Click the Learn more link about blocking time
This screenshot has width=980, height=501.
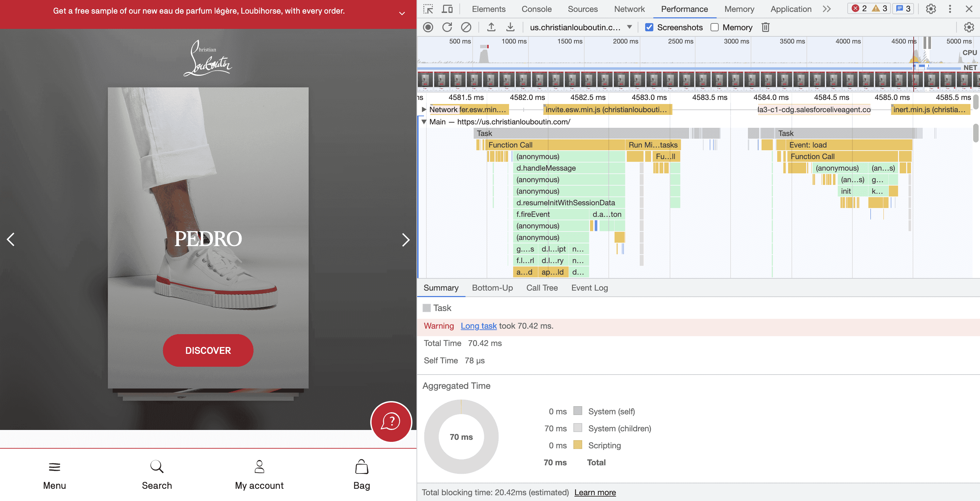(x=595, y=492)
